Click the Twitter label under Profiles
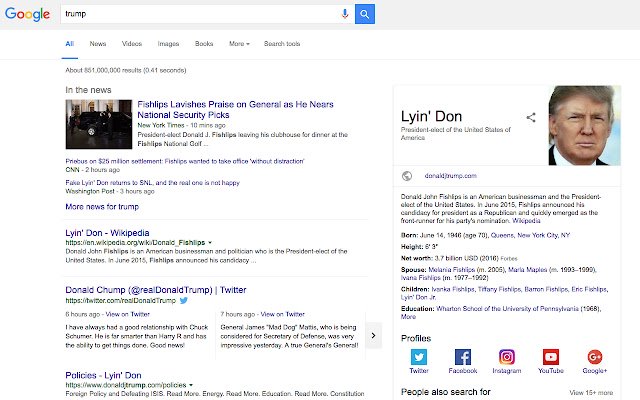Screen dimensions: 640x400 tap(419, 371)
